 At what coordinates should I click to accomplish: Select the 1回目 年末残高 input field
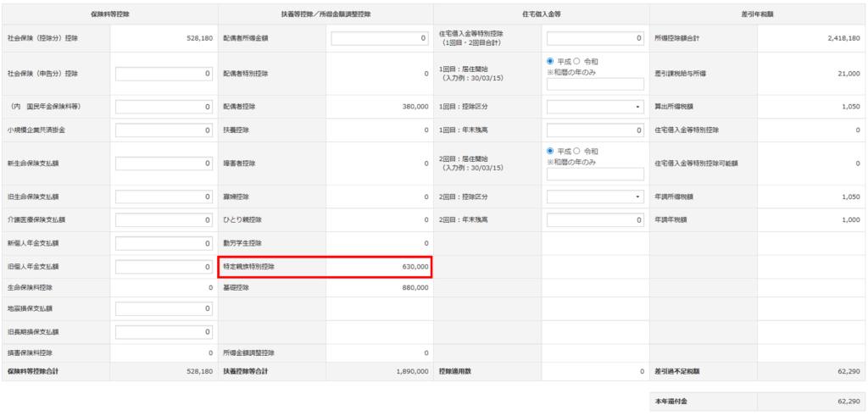pyautogui.click(x=595, y=130)
